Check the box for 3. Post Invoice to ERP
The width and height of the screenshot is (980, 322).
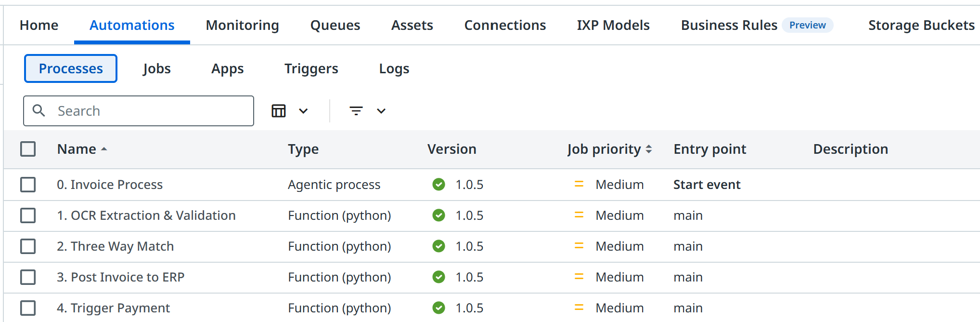click(28, 277)
